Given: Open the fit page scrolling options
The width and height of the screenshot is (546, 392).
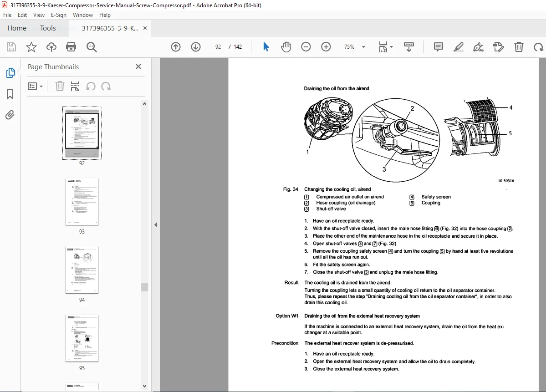Looking at the screenshot, I should pos(385,46).
